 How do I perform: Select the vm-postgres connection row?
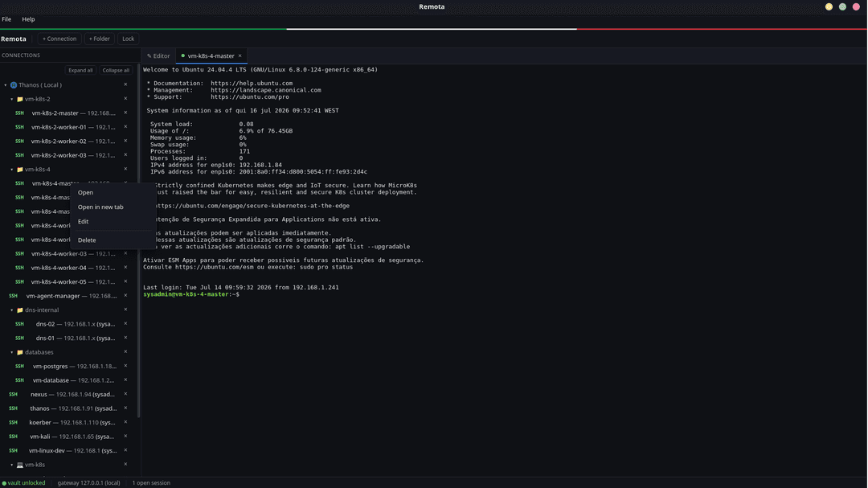(x=68, y=366)
